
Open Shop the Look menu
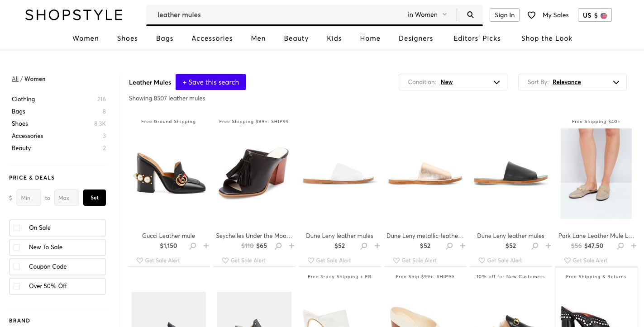coord(547,38)
